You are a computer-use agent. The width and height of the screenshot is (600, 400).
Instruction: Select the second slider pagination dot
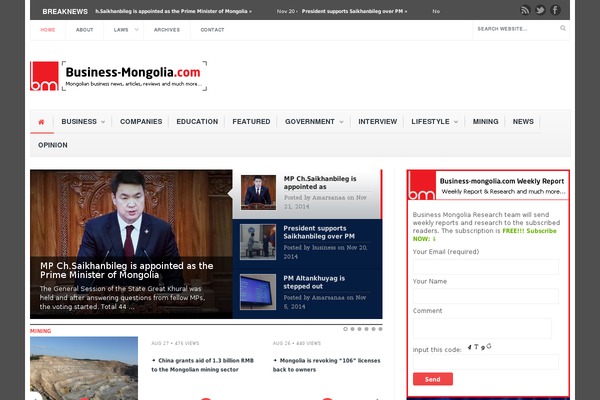coord(352,329)
